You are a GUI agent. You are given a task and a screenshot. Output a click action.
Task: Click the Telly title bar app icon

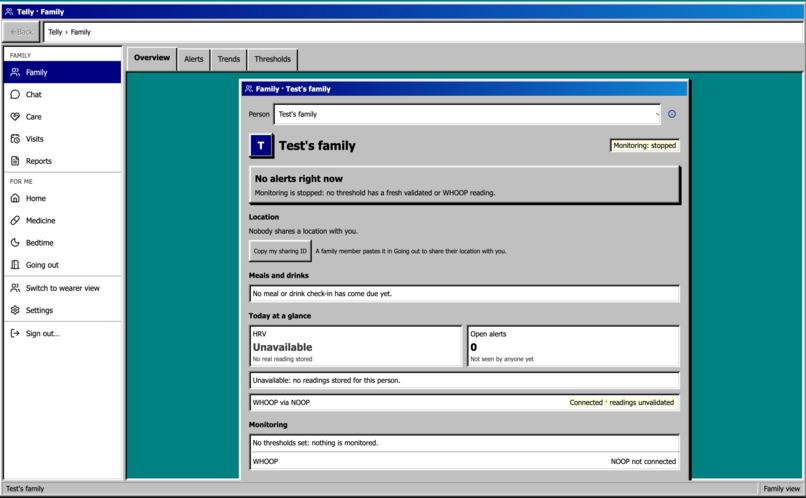(9, 11)
